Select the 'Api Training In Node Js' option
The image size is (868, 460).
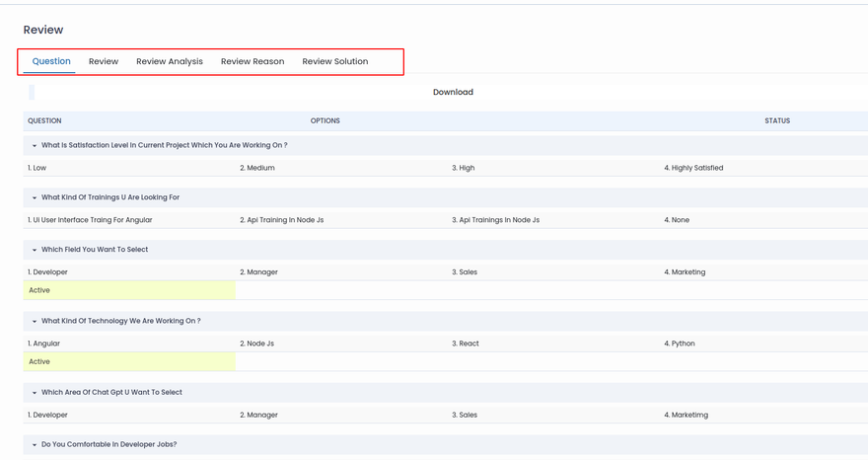(x=282, y=220)
